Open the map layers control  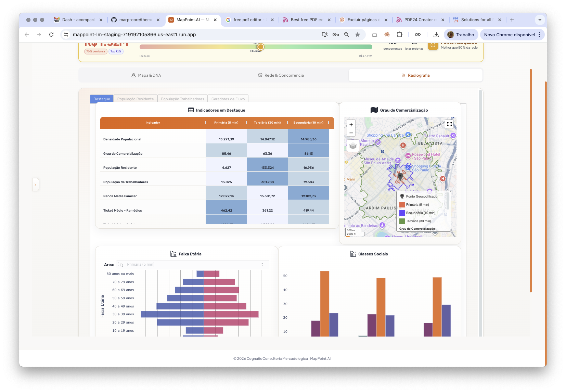(353, 146)
